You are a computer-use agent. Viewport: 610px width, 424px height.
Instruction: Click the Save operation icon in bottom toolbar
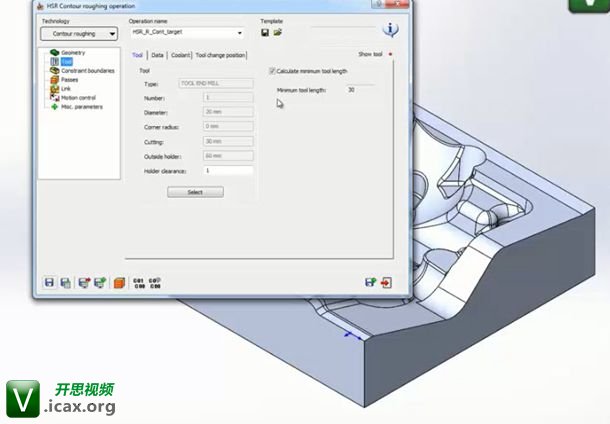(49, 282)
